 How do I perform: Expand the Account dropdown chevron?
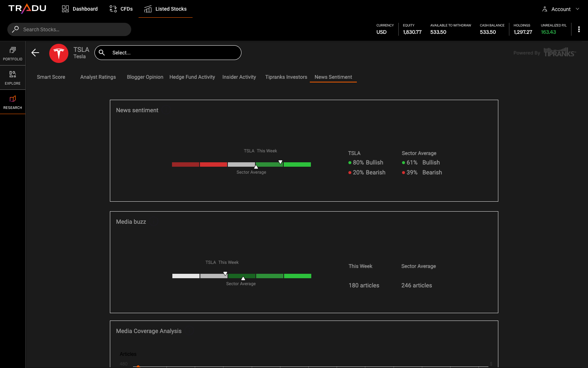point(577,9)
